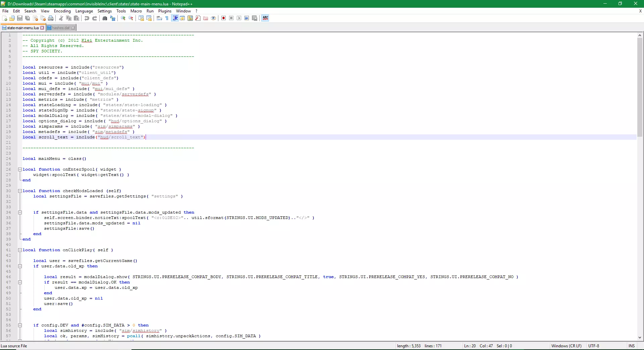
Task: Click the Windows (CR LF) status indicator
Action: [x=566, y=346]
